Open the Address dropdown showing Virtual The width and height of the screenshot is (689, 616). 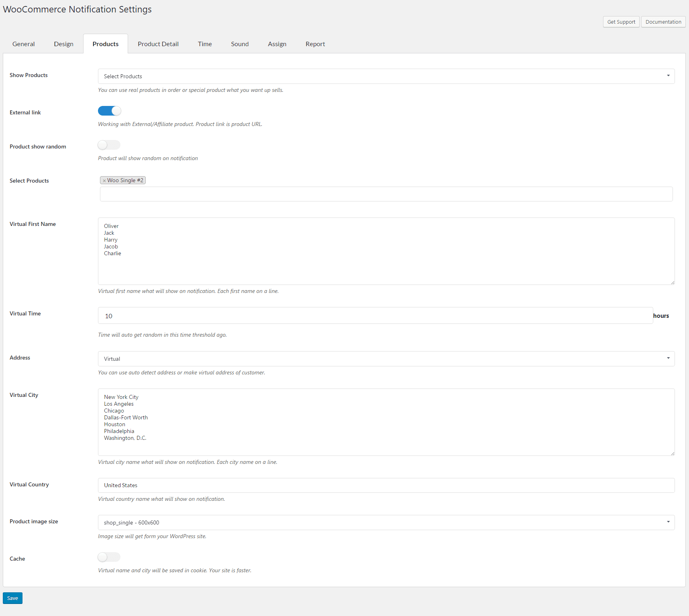pyautogui.click(x=385, y=358)
